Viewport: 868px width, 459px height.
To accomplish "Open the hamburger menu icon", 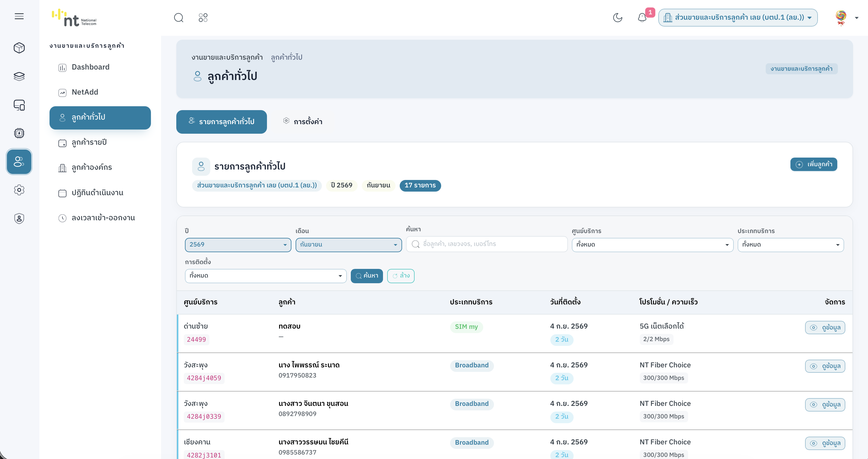I will 19,16.
